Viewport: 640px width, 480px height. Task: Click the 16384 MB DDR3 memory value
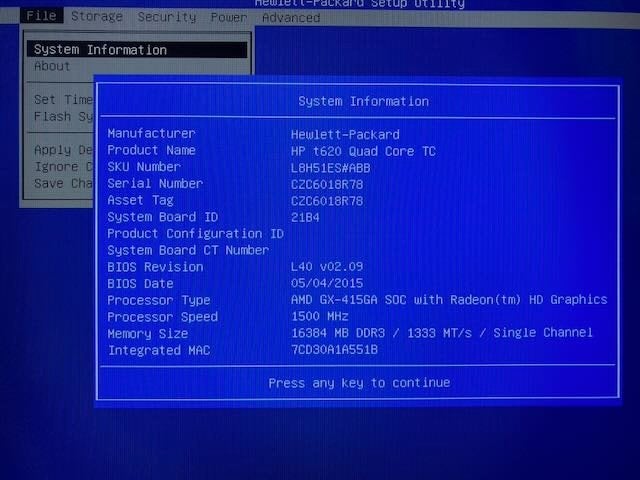[x=442, y=333]
